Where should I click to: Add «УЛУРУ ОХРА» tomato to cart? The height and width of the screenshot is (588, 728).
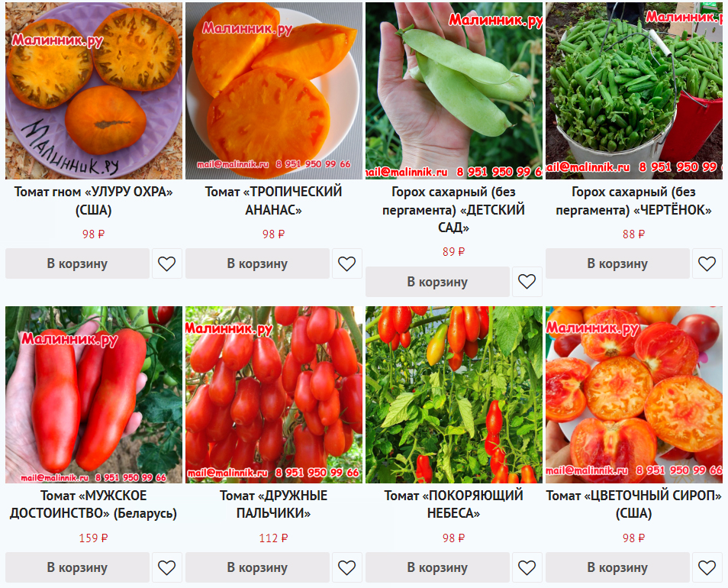78,263
